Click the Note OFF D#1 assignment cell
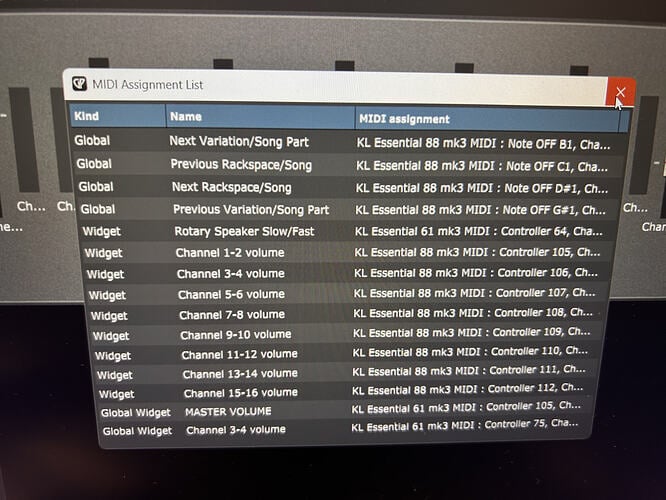The width and height of the screenshot is (666, 500). tap(482, 188)
